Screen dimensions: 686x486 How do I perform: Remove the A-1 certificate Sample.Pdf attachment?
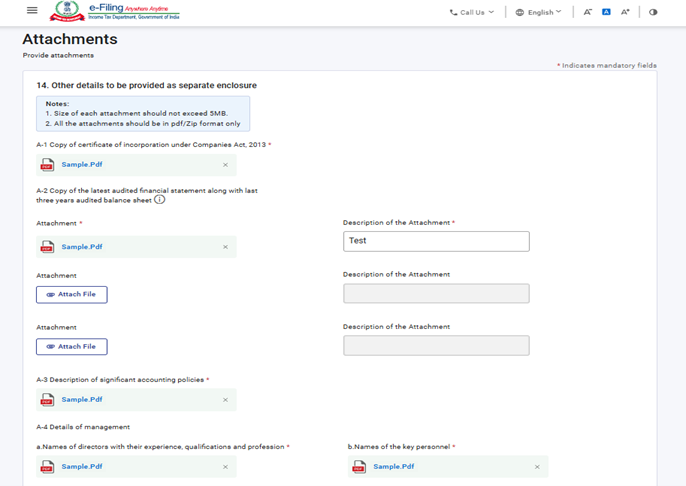coord(225,165)
